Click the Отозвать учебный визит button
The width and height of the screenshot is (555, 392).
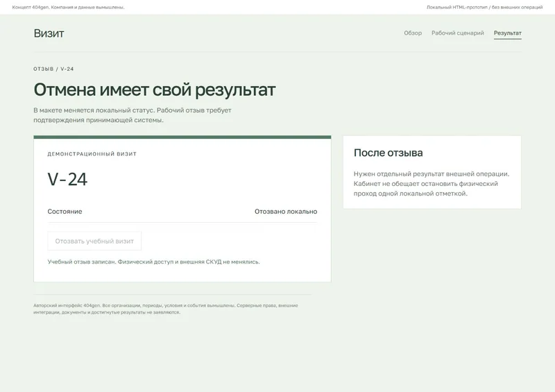[94, 241]
